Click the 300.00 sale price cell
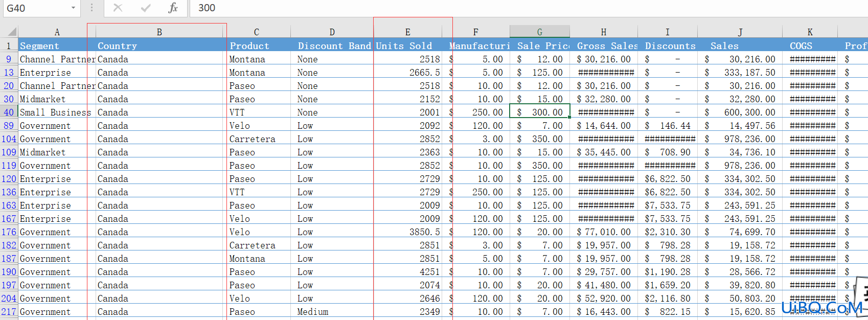868x320 pixels. tap(540, 112)
